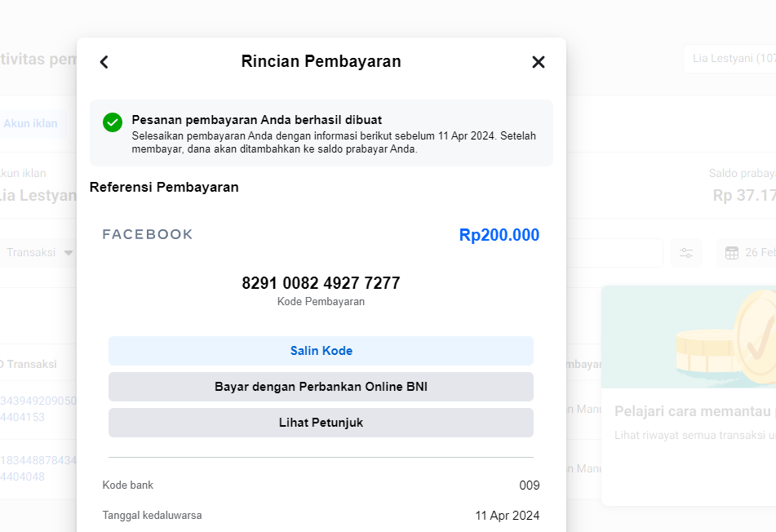Click the back arrow in Rincian Pembayaran
The width and height of the screenshot is (776, 532).
[104, 62]
